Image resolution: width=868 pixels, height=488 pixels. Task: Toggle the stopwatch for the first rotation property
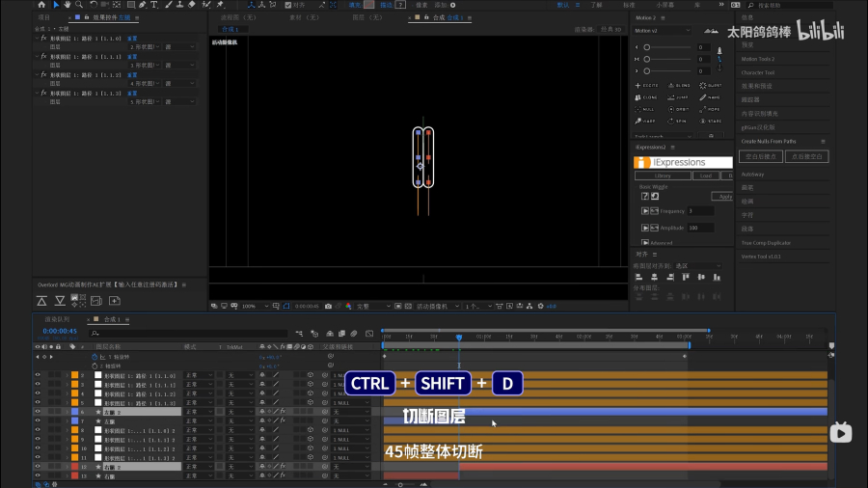pyautogui.click(x=95, y=357)
